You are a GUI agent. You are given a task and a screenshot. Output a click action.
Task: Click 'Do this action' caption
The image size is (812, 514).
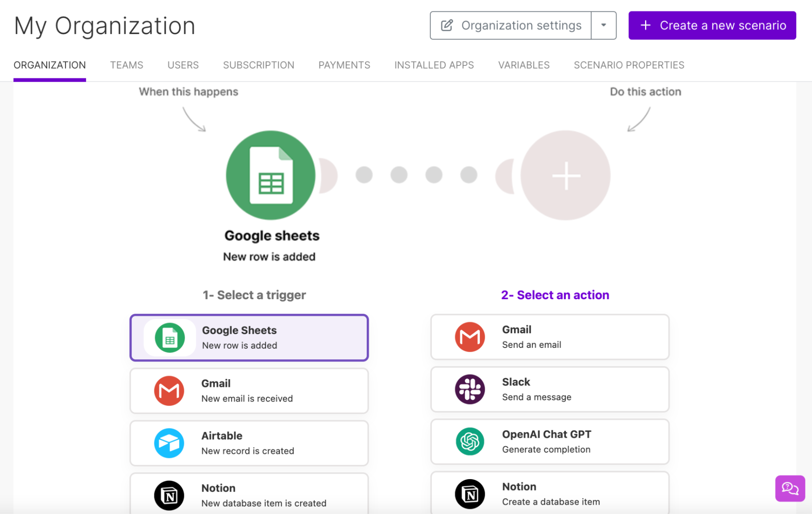645,92
